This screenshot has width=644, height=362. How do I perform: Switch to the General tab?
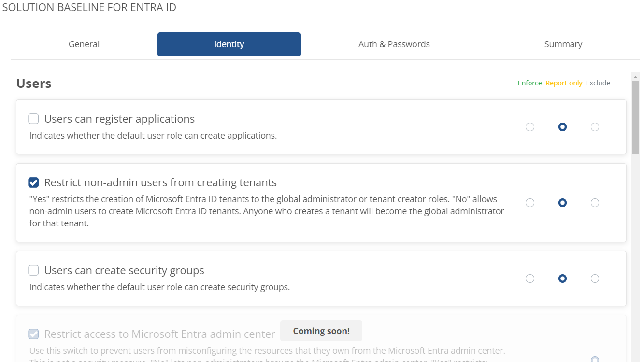tap(84, 44)
